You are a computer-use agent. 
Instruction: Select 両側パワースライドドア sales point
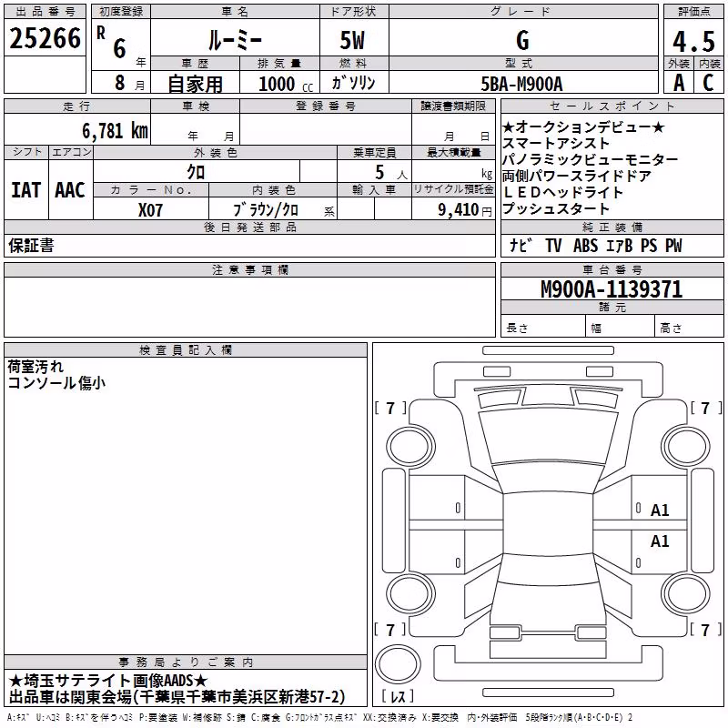tap(577, 176)
